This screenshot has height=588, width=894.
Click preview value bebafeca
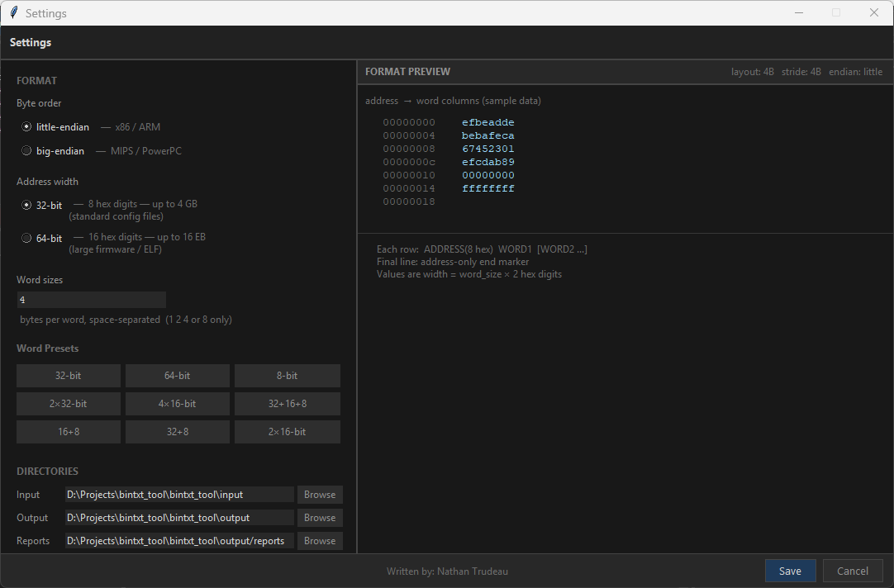pyautogui.click(x=488, y=135)
